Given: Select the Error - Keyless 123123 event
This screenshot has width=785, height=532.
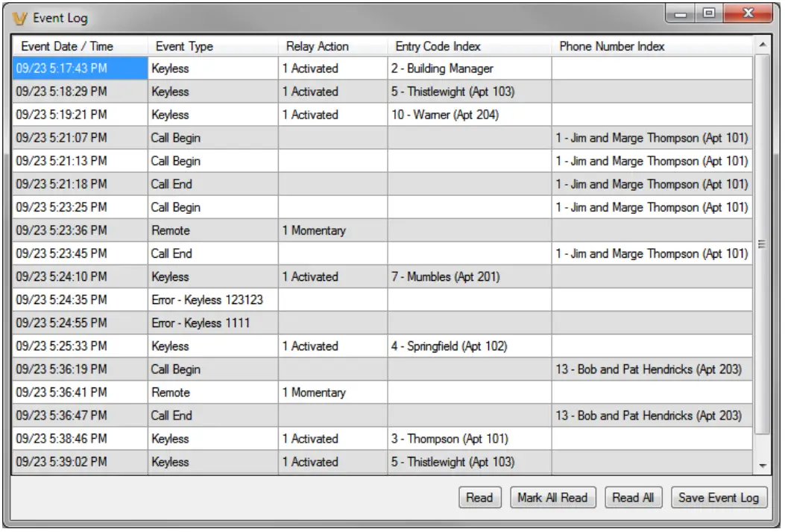Looking at the screenshot, I should coord(207,300).
